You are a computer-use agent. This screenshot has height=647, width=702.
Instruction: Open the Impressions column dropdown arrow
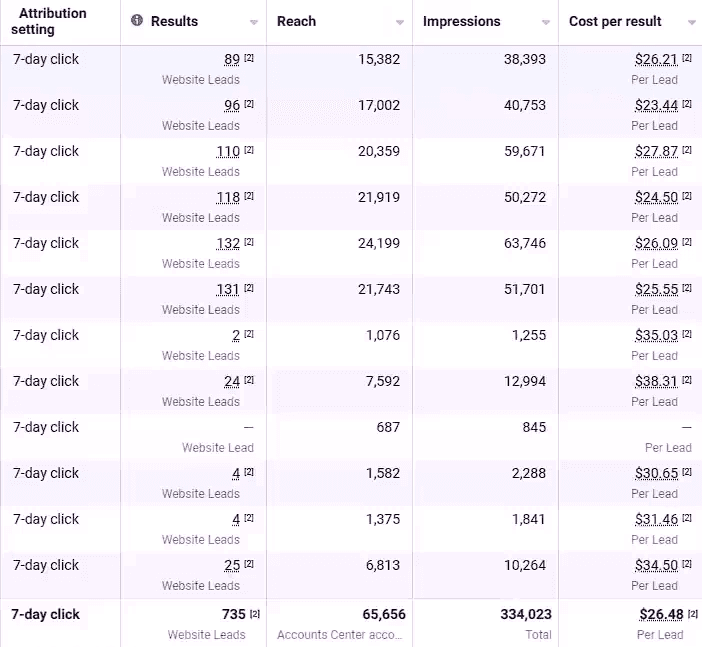click(546, 22)
